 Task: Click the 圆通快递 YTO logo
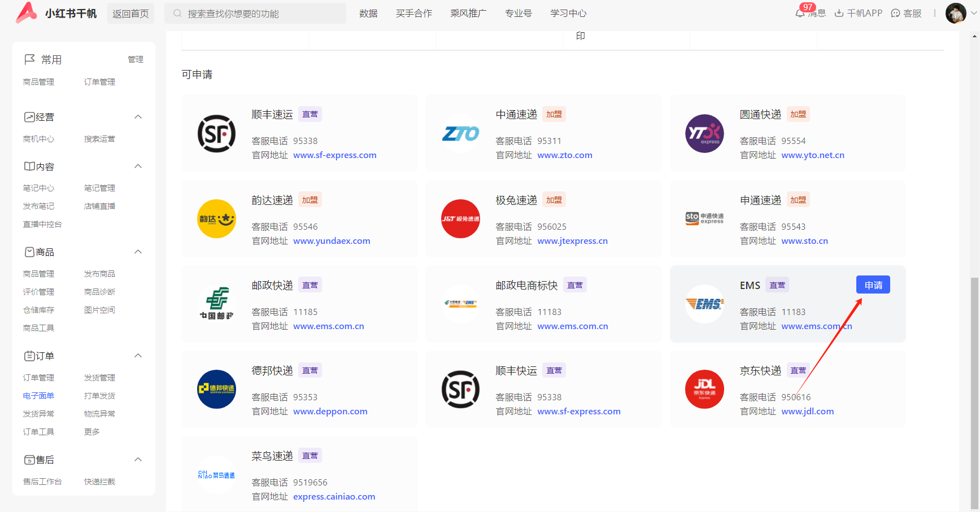tap(704, 134)
